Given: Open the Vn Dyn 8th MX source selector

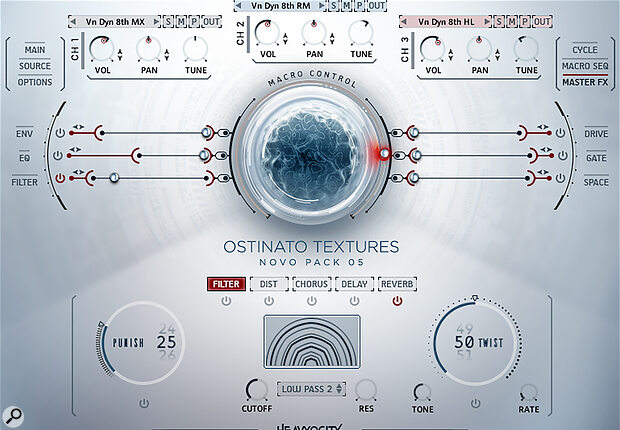Looking at the screenshot, I should pos(115,22).
